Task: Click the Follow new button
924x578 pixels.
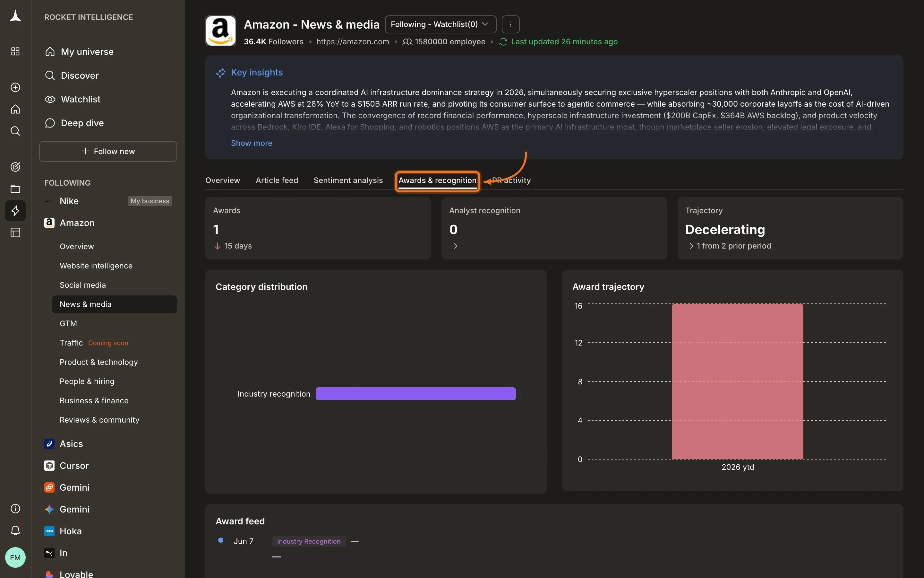Action: pos(108,151)
